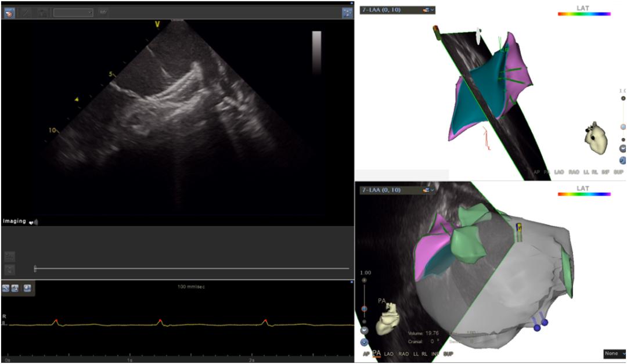627x364 pixels.
Task: Click the blue slider knob in upper viewer
Action: (623, 127)
